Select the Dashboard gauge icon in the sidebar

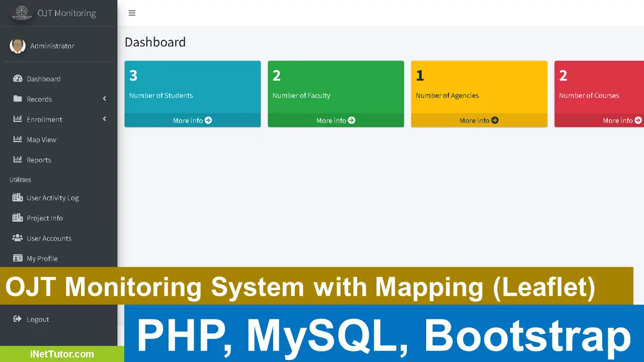[18, 78]
